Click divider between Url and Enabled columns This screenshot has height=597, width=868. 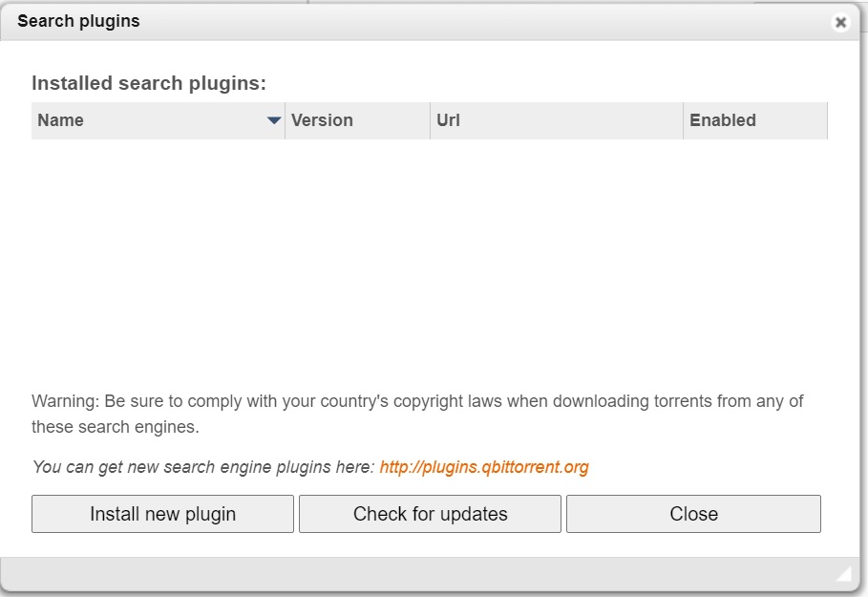[683, 120]
